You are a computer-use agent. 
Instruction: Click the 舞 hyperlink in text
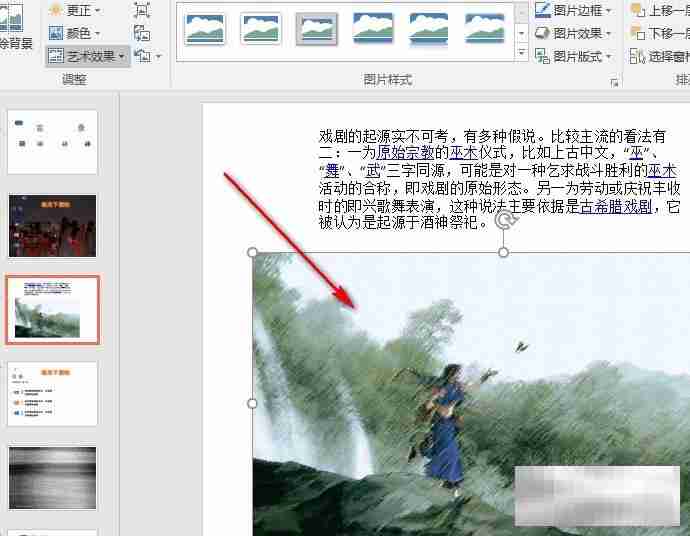click(x=332, y=170)
